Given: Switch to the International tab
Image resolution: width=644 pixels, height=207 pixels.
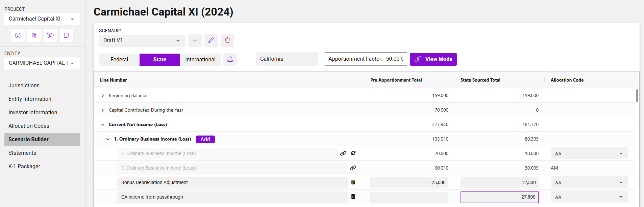Looking at the screenshot, I should [x=200, y=60].
